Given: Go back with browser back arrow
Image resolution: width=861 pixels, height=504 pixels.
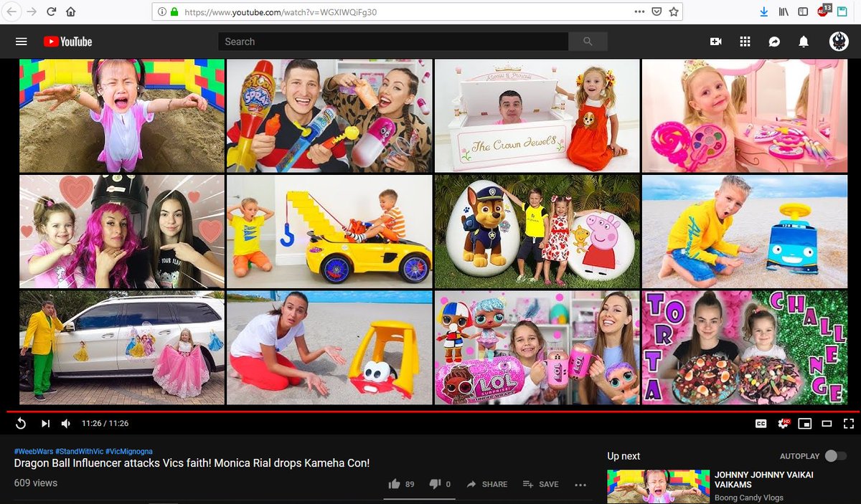Looking at the screenshot, I should (x=12, y=11).
